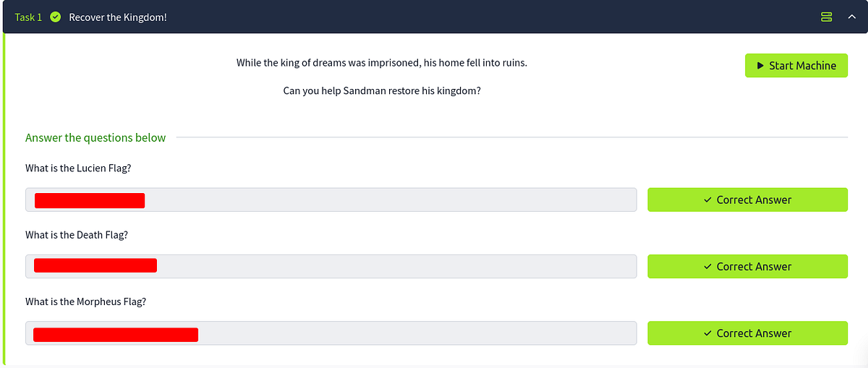Click Correct Answer button for Morpheus Flag

click(747, 333)
